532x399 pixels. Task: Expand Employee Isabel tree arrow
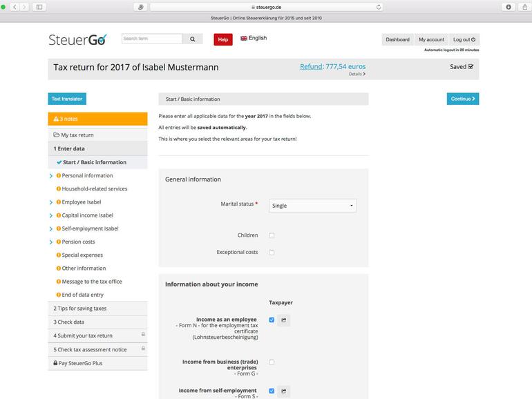pyautogui.click(x=51, y=202)
